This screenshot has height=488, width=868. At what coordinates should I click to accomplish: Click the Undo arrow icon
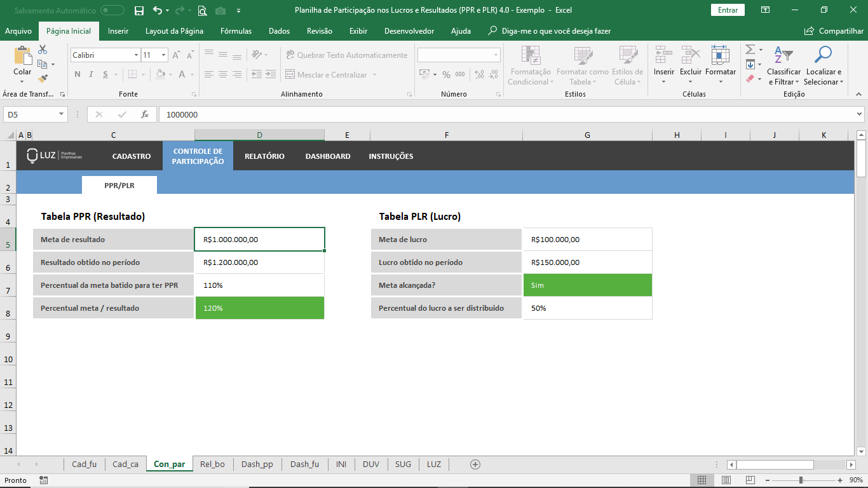pos(158,10)
